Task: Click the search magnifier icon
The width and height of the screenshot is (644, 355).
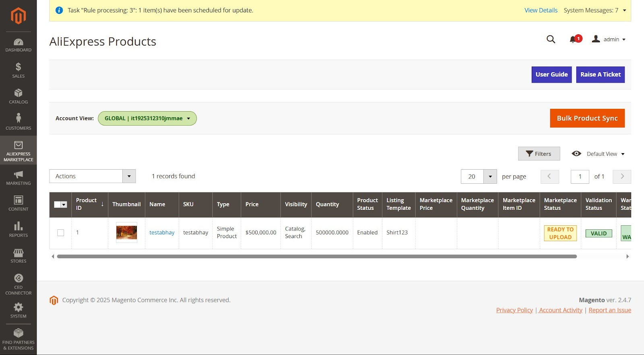Action: 551,39
